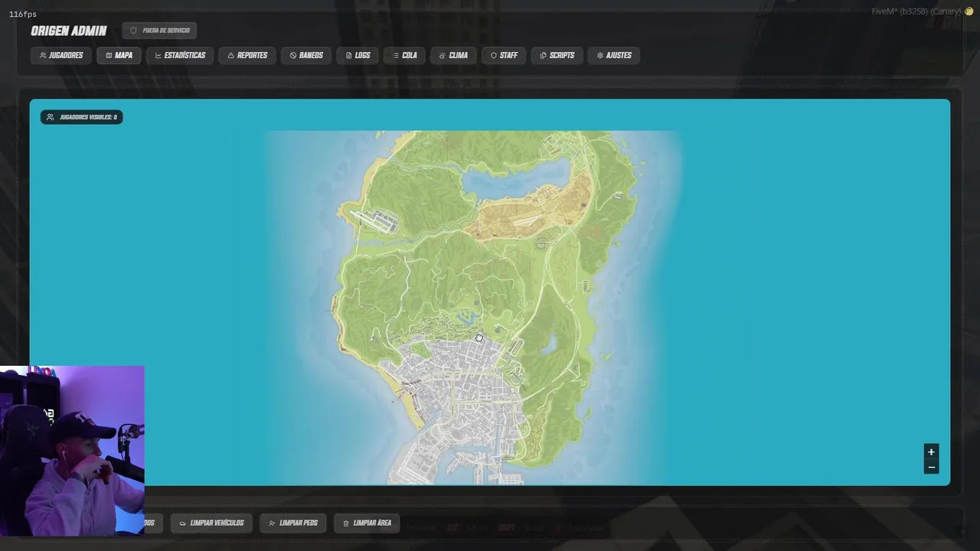Switch to the Estadísticas tab
980x551 pixels.
pyautogui.click(x=180, y=55)
